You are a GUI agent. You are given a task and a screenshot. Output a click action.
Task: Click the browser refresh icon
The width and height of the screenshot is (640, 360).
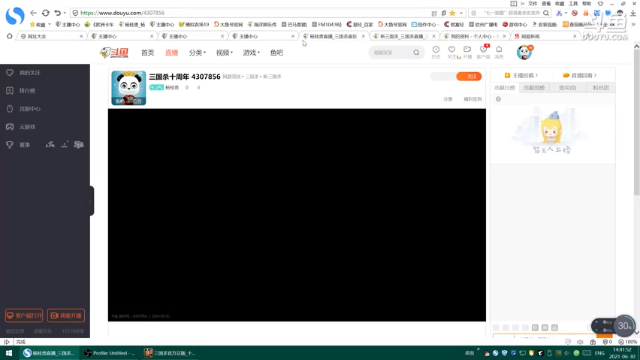pos(46,13)
